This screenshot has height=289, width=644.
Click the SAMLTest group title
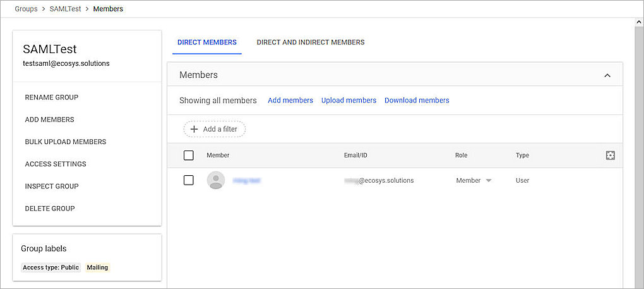[50, 49]
